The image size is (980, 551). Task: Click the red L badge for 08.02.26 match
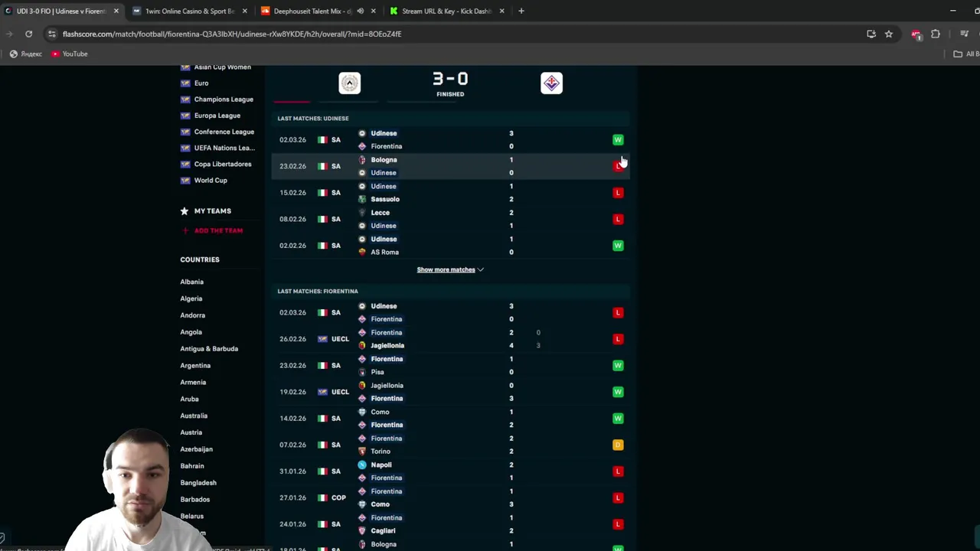(618, 220)
